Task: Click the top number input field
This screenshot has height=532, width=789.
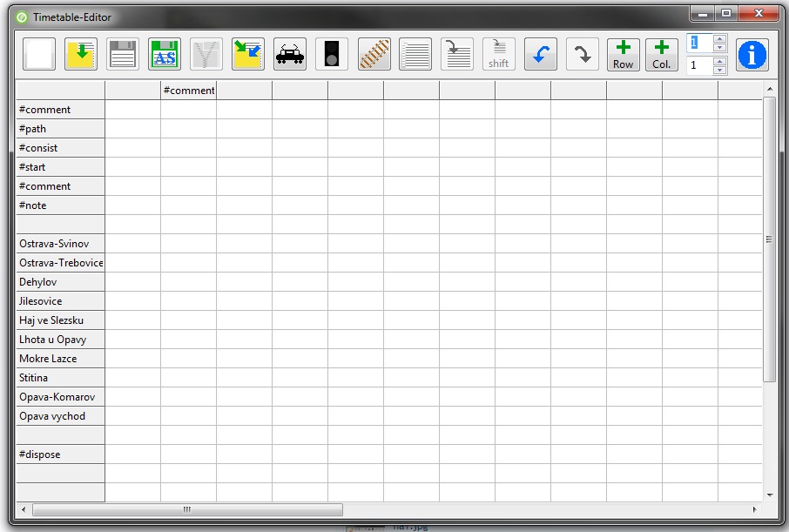Action: (699, 43)
